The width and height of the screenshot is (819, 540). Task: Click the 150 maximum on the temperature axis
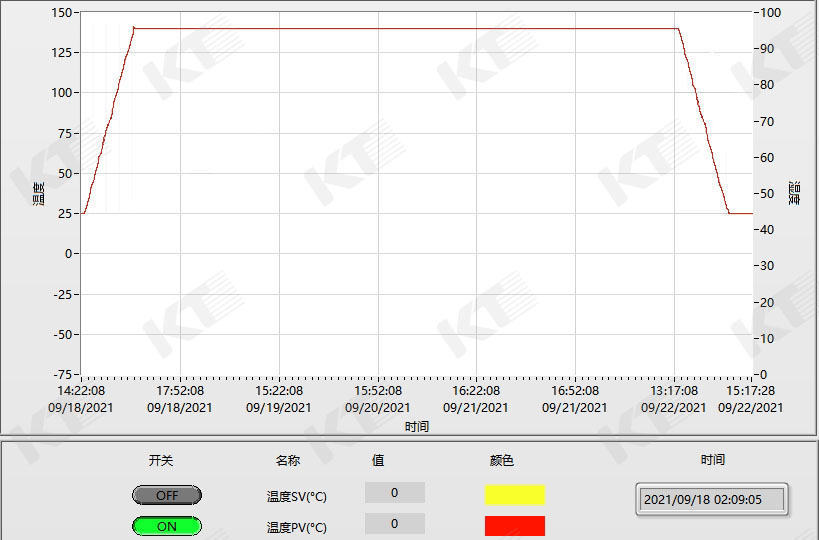click(62, 12)
